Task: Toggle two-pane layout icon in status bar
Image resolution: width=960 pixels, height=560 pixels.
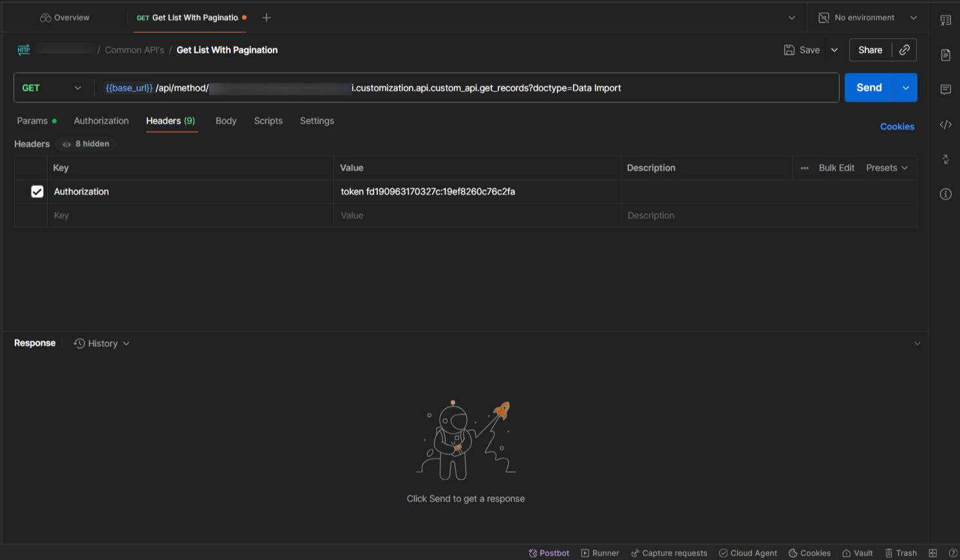Action: pos(932,553)
